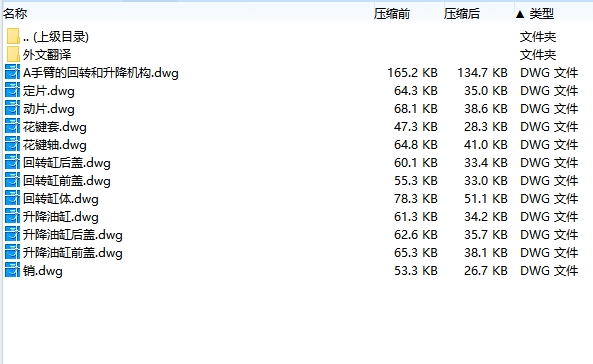Screen dimensions: 593x364
Task: Click the 34.2 KB compressed size value
Action: (x=486, y=216)
